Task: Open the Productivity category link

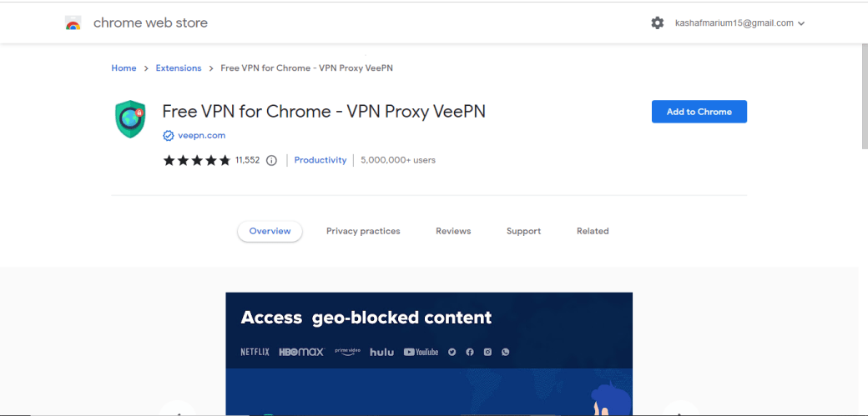Action: click(x=320, y=160)
